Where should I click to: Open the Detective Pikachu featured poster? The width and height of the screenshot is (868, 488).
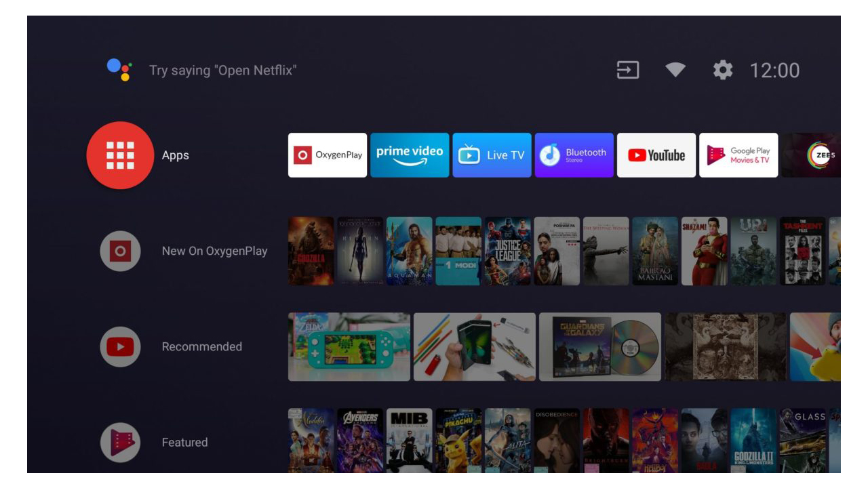(458, 441)
